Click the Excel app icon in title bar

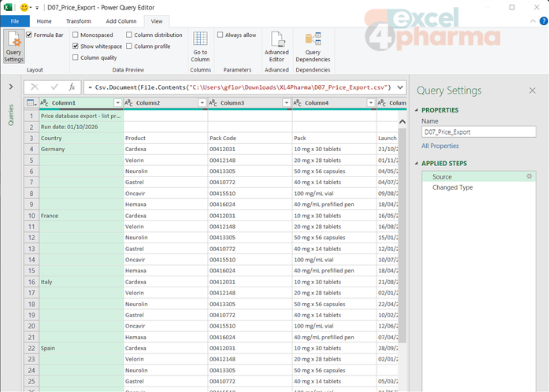pos(8,7)
